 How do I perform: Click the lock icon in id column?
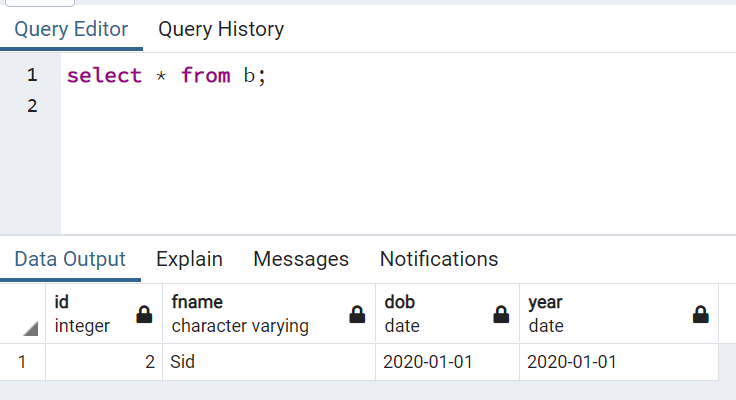coord(144,314)
